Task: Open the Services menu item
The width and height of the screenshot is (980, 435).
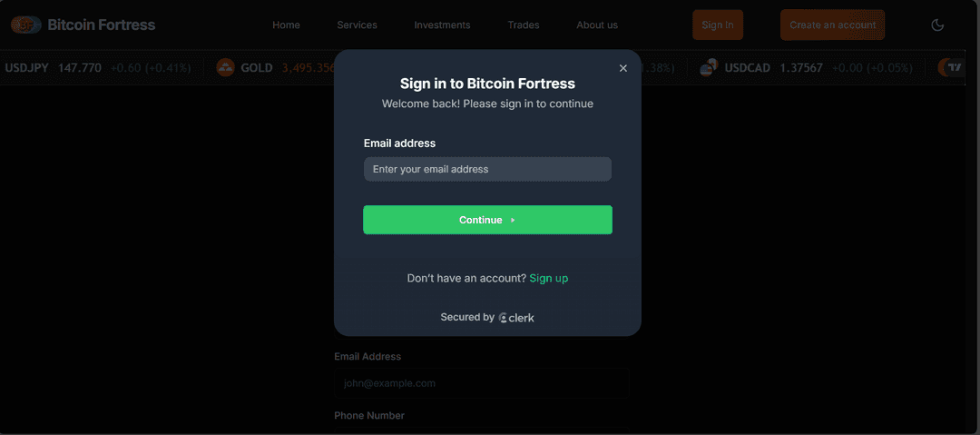Action: (357, 25)
